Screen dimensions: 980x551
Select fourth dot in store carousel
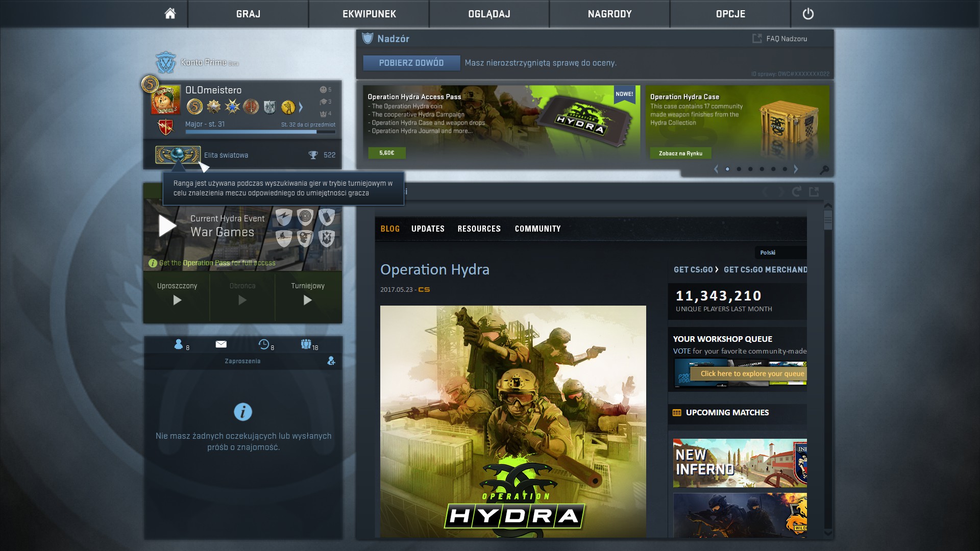(762, 169)
